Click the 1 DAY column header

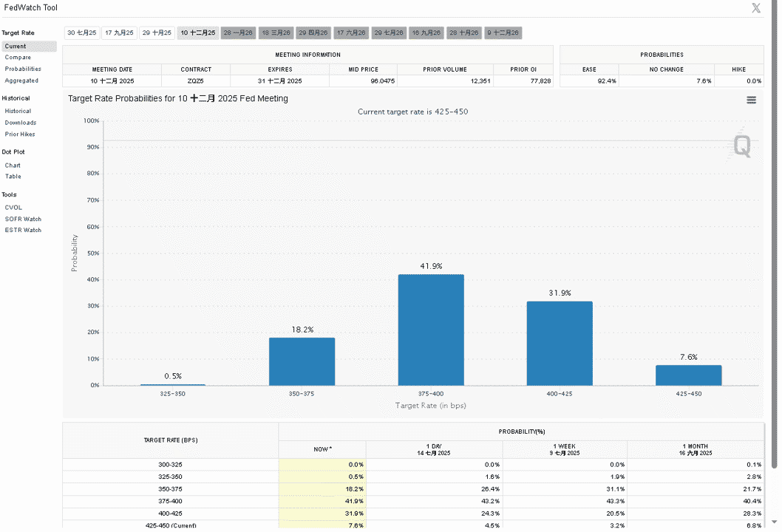pyautogui.click(x=434, y=449)
